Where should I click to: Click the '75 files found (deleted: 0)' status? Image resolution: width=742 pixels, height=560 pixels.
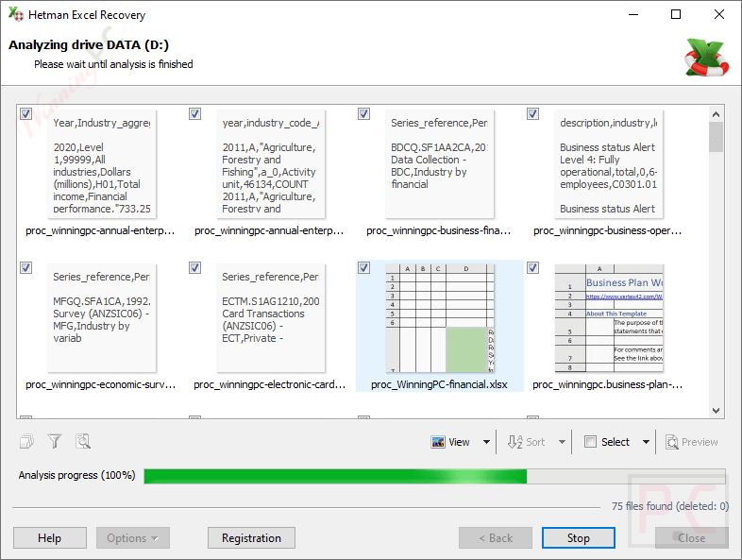pyautogui.click(x=670, y=506)
